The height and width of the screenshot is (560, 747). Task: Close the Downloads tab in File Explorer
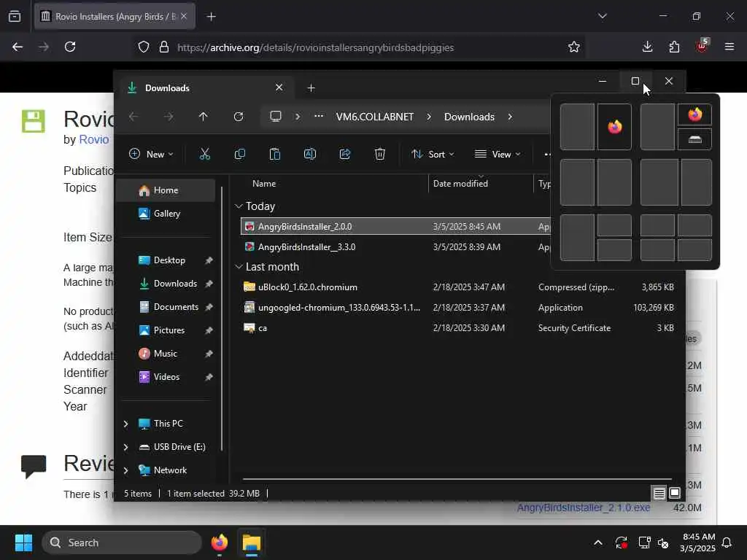[x=279, y=87]
